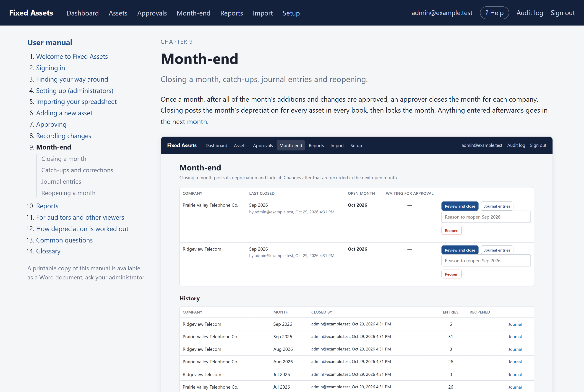Sign out of Fixed Assets
The image size is (584, 392).
tap(563, 13)
